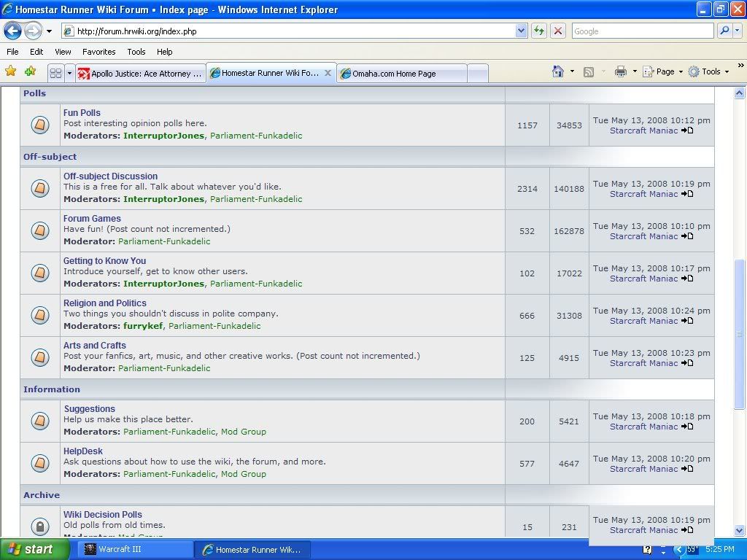The image size is (747, 560).
Task: Click the Print icon in the toolbar
Action: tap(620, 71)
